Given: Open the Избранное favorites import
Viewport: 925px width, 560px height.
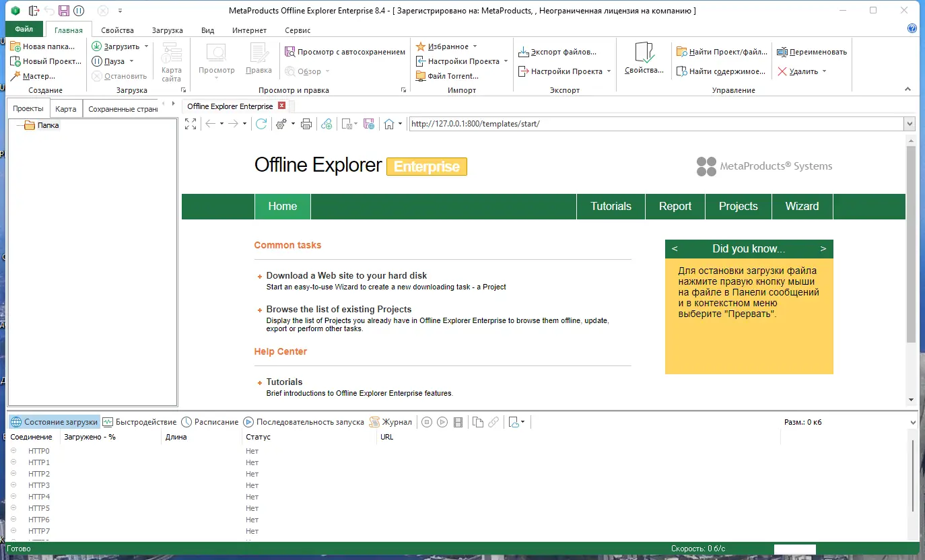Looking at the screenshot, I should click(x=442, y=46).
